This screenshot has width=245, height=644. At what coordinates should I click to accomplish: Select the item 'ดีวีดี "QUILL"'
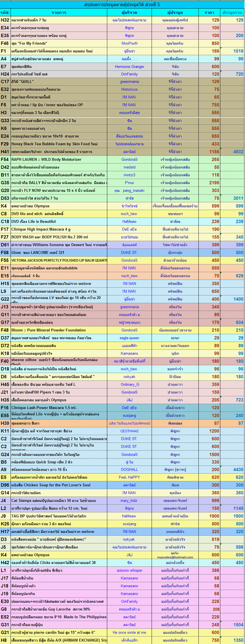(x=59, y=82)
